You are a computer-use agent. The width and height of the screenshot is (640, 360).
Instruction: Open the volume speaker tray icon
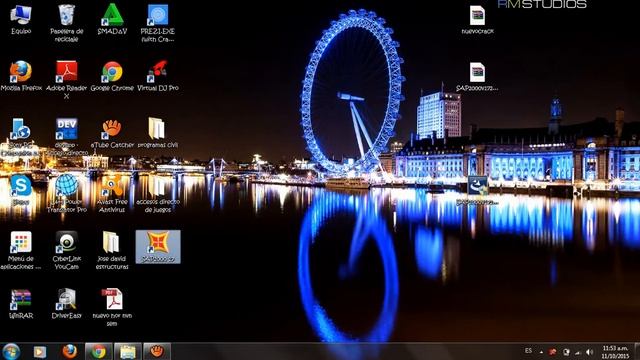pyautogui.click(x=589, y=352)
